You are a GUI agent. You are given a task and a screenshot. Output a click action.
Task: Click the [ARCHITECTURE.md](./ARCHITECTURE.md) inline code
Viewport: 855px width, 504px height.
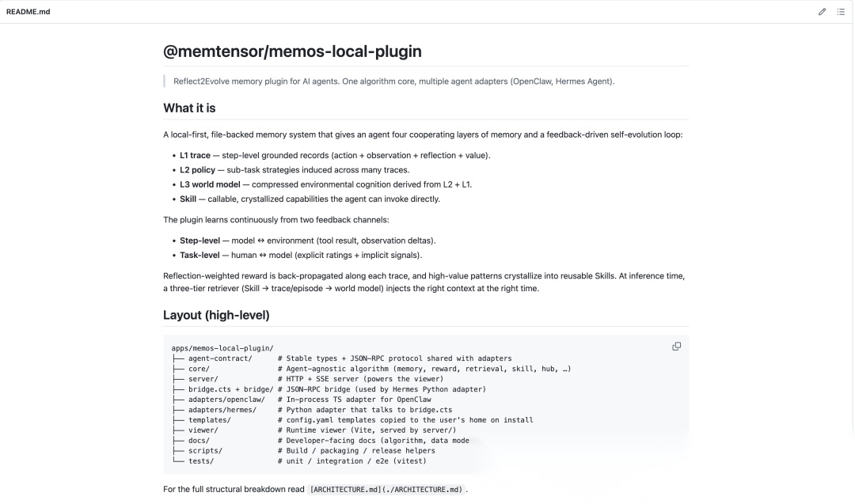386,489
